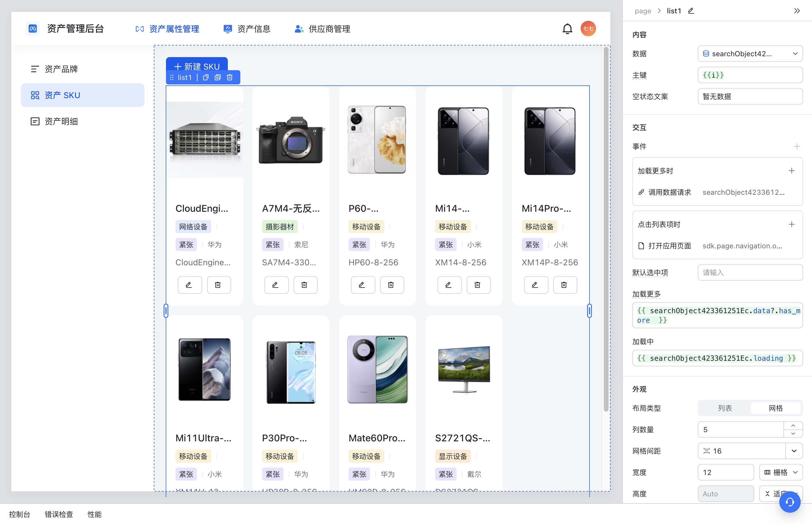
Task: Select 网格 layout type
Action: click(x=776, y=408)
